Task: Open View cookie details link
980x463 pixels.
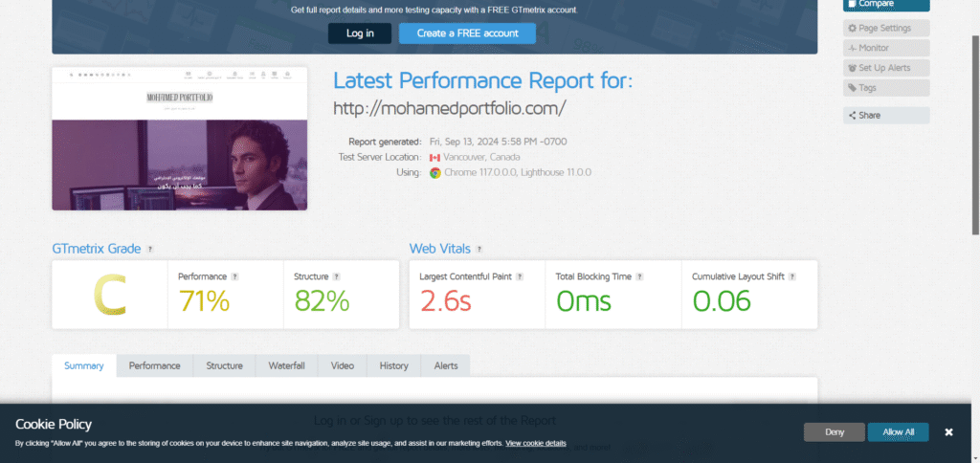Action: (x=536, y=444)
